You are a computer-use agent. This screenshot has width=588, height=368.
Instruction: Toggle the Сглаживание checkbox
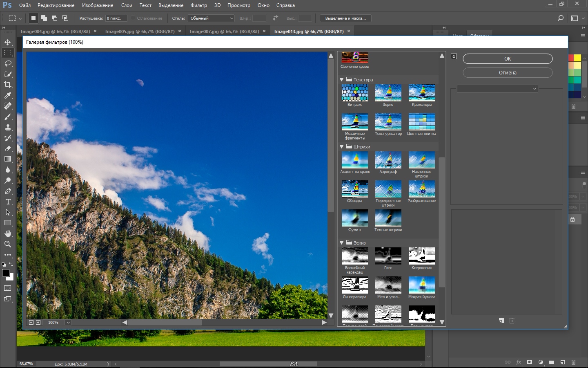click(x=133, y=18)
